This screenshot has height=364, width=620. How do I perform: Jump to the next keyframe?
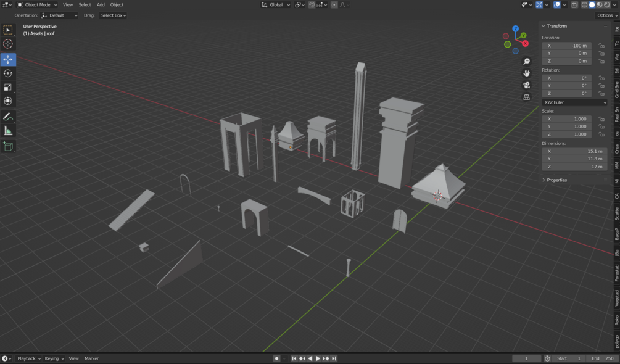[326, 358]
